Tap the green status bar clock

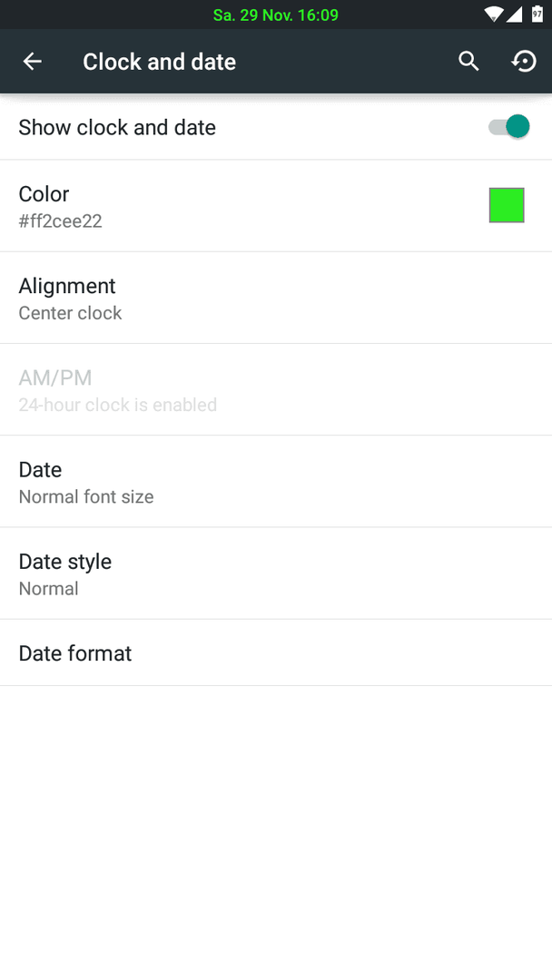276,15
